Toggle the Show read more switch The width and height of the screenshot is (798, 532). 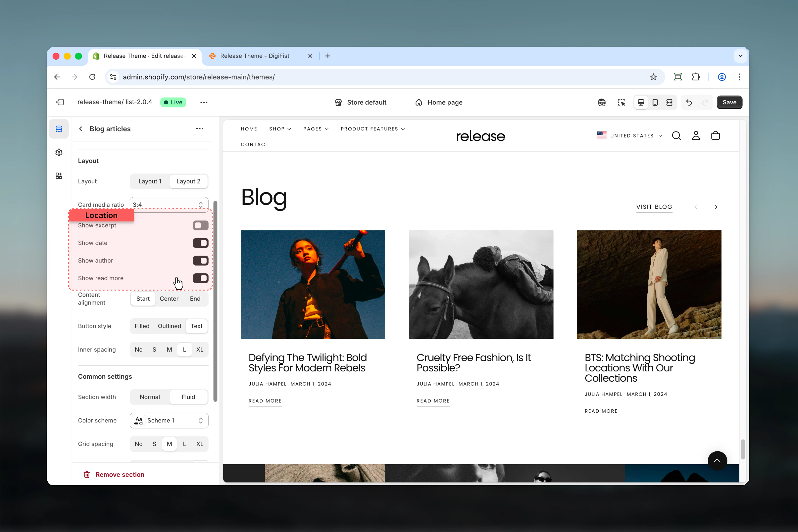200,278
